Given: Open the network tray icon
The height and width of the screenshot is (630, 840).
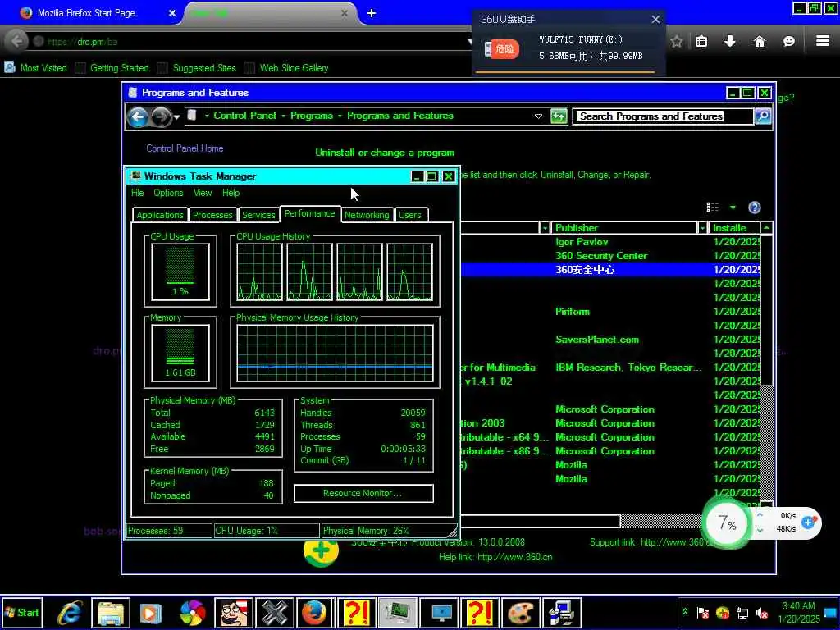Looking at the screenshot, I should point(742,613).
